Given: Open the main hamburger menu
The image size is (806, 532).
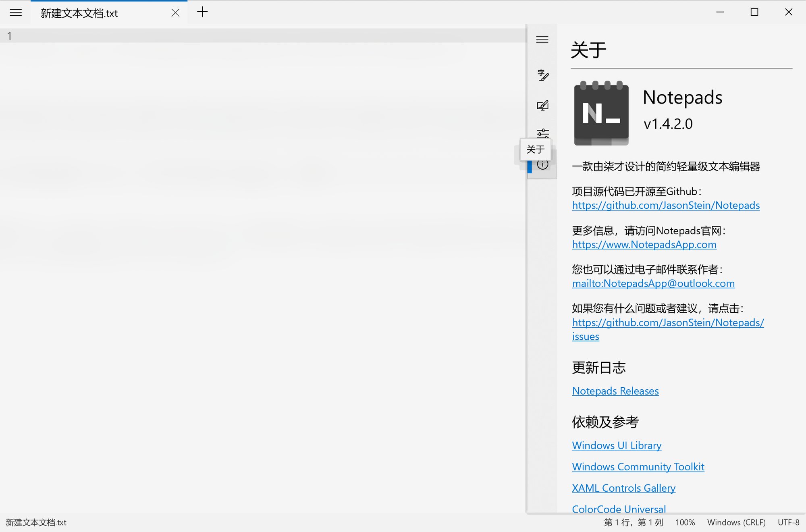Looking at the screenshot, I should pos(15,12).
